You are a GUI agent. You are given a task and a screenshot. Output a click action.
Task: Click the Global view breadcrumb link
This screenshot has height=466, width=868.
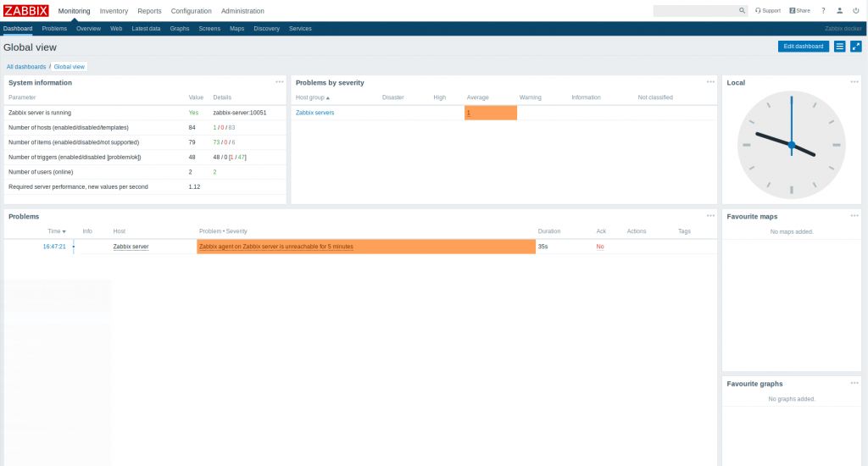[70, 67]
